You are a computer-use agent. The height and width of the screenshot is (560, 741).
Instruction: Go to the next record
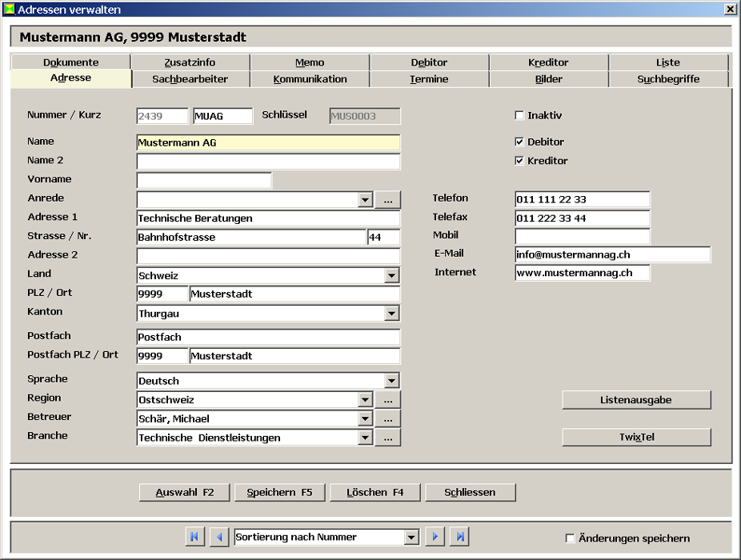(435, 538)
